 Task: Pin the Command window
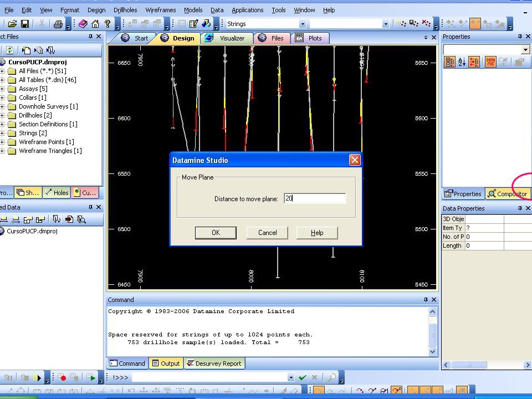(426, 300)
